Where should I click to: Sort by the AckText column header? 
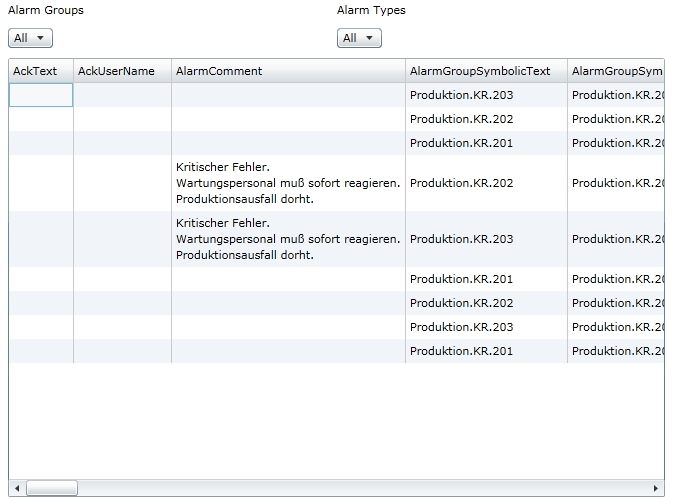pyautogui.click(x=40, y=71)
